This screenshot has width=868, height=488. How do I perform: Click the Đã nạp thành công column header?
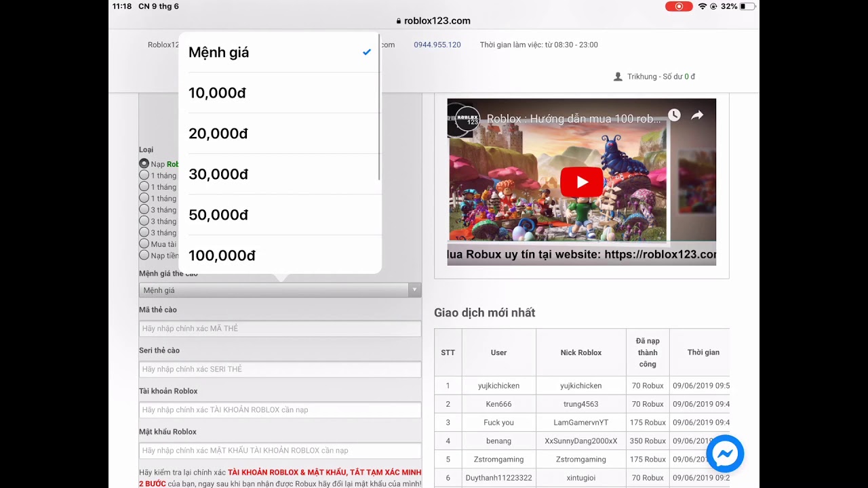coord(648,352)
